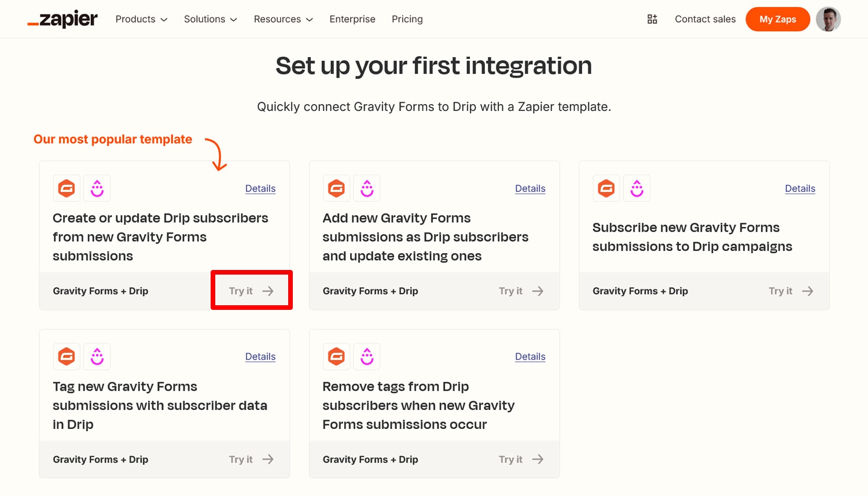This screenshot has width=868, height=496.
Task: Go to the Zapier home logo
Action: tap(62, 19)
